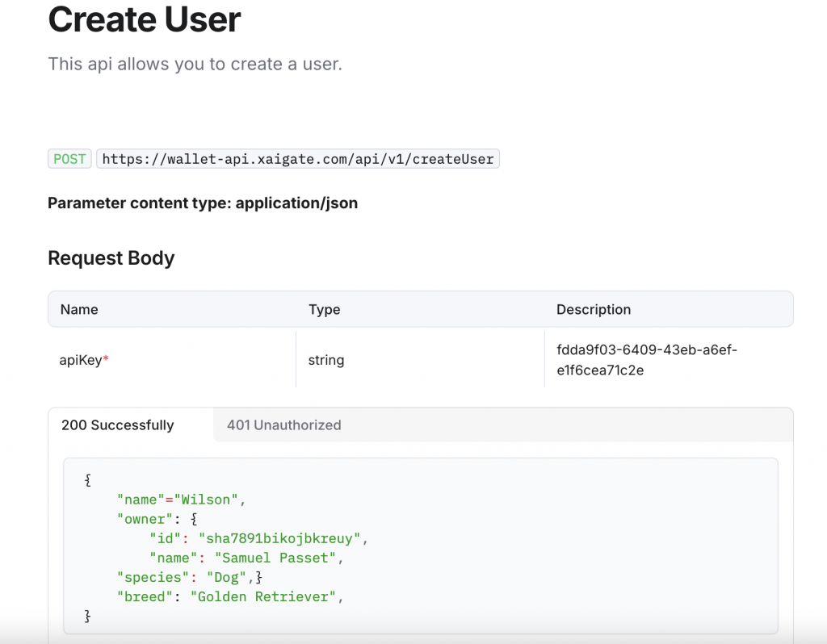Image resolution: width=827 pixels, height=644 pixels.
Task: Click the Parameter content type line
Action: click(203, 203)
